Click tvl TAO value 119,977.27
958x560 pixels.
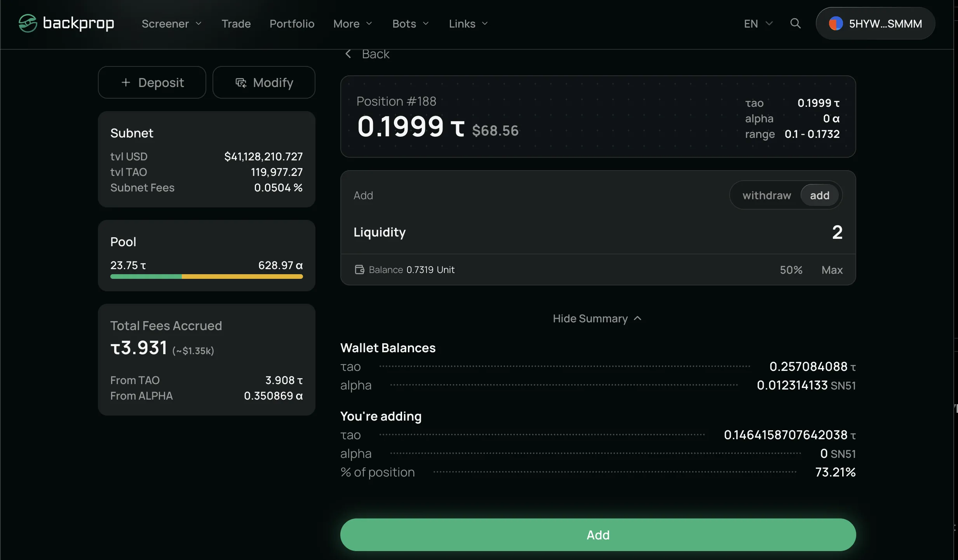click(277, 172)
